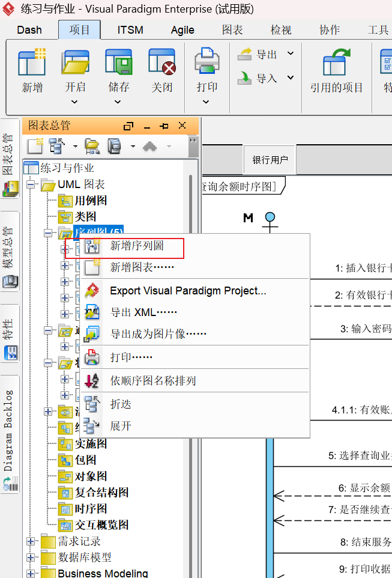Select the 练习与作业 project root node
Viewport: 392px width, 578px height.
(67, 168)
